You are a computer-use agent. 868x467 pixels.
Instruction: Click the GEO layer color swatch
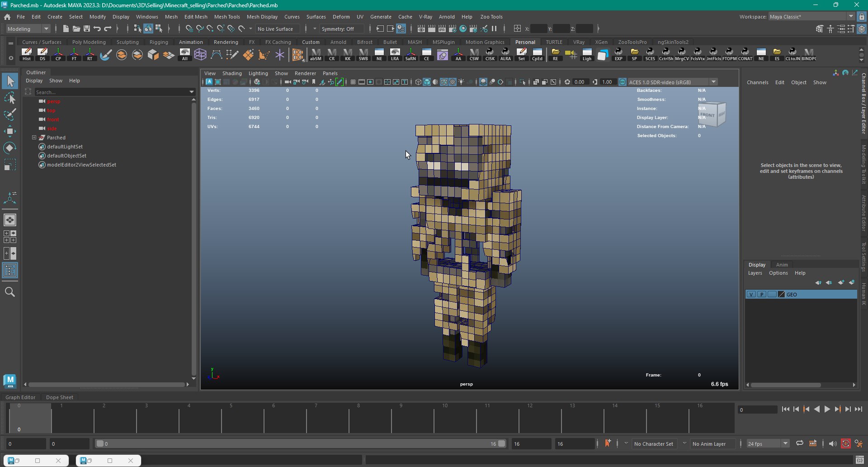point(781,294)
